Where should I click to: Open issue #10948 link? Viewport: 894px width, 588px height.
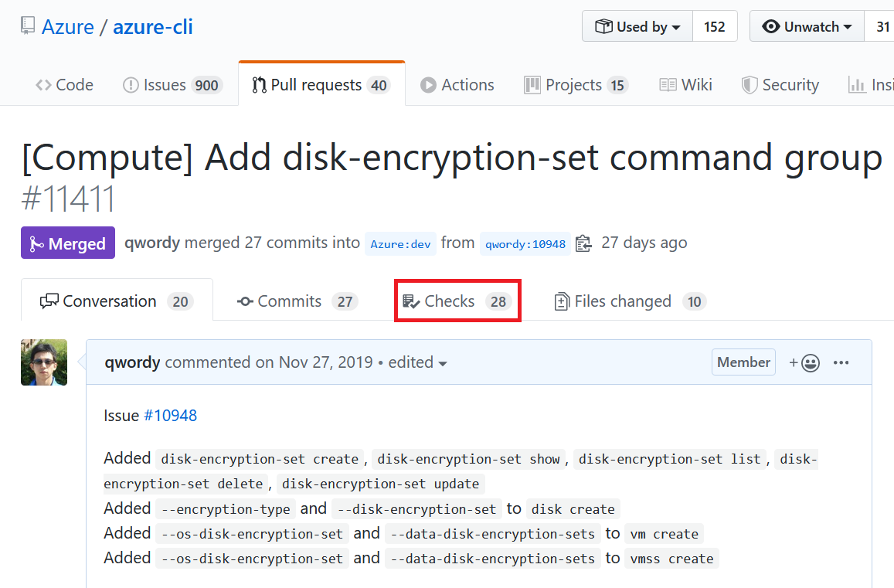[170, 416]
